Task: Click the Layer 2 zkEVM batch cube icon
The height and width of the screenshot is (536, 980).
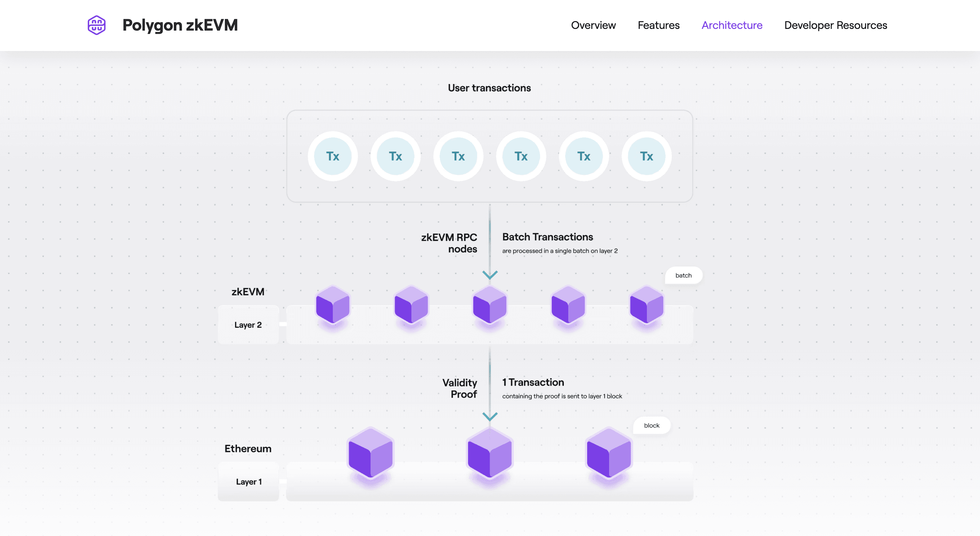Action: pos(647,306)
